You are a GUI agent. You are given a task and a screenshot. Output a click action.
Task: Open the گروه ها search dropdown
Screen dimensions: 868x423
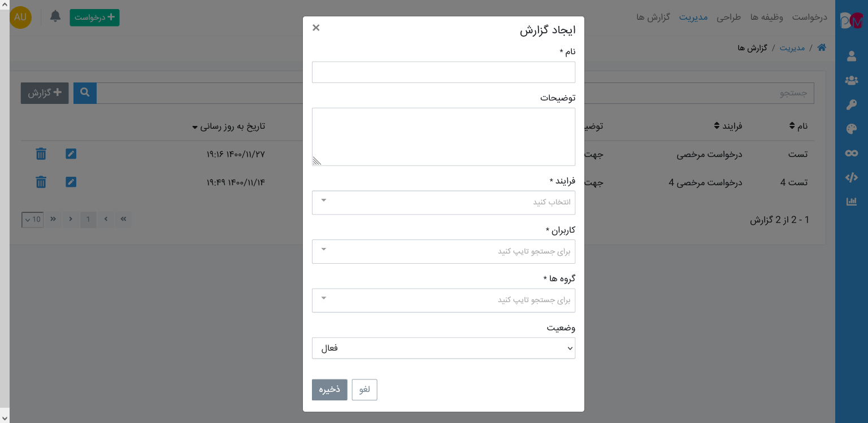444,300
